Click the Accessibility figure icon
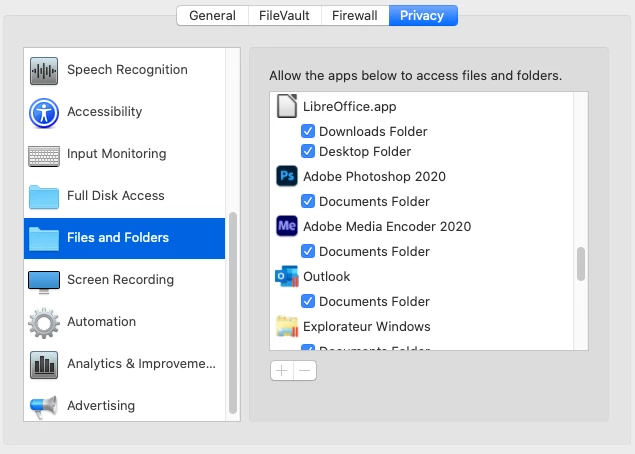 click(44, 113)
